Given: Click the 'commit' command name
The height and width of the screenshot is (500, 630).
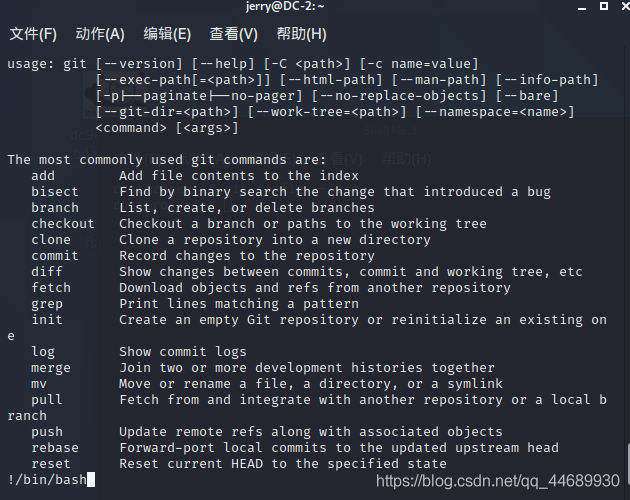Looking at the screenshot, I should click(55, 256).
